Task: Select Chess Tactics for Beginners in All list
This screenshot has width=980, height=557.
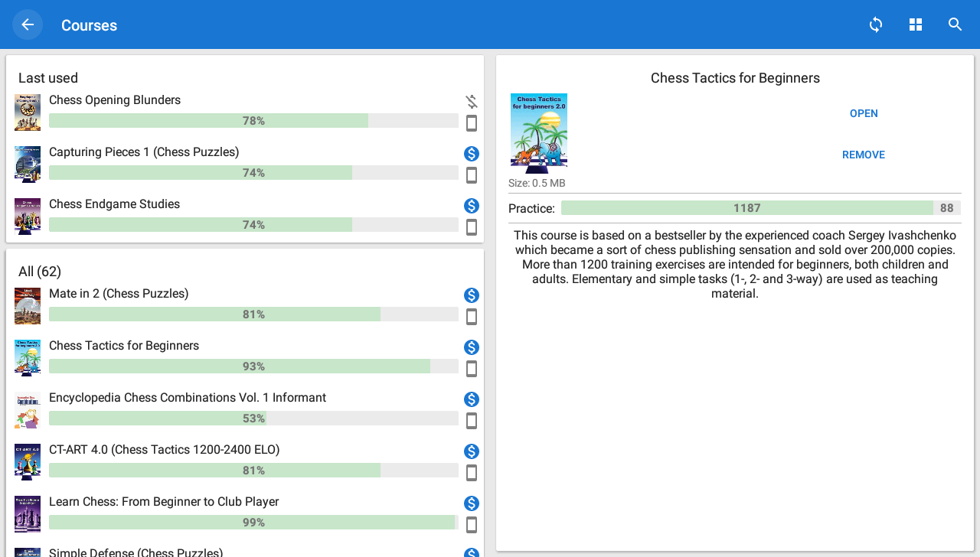Action: click(x=124, y=346)
